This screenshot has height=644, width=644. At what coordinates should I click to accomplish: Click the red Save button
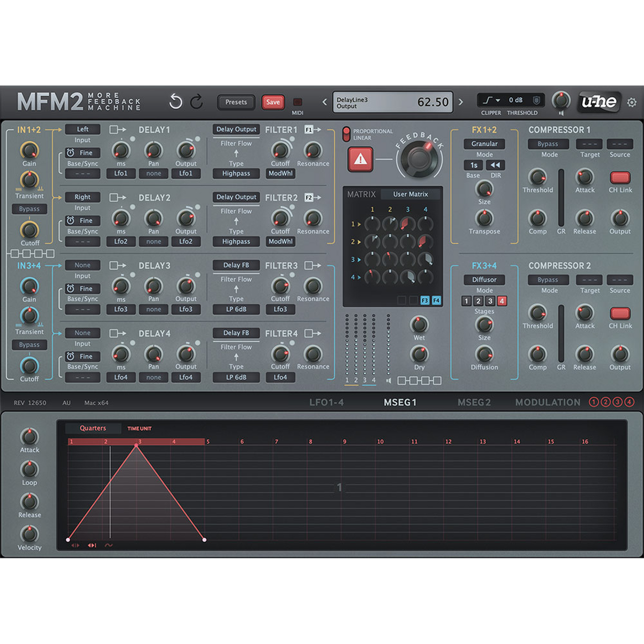pyautogui.click(x=273, y=102)
